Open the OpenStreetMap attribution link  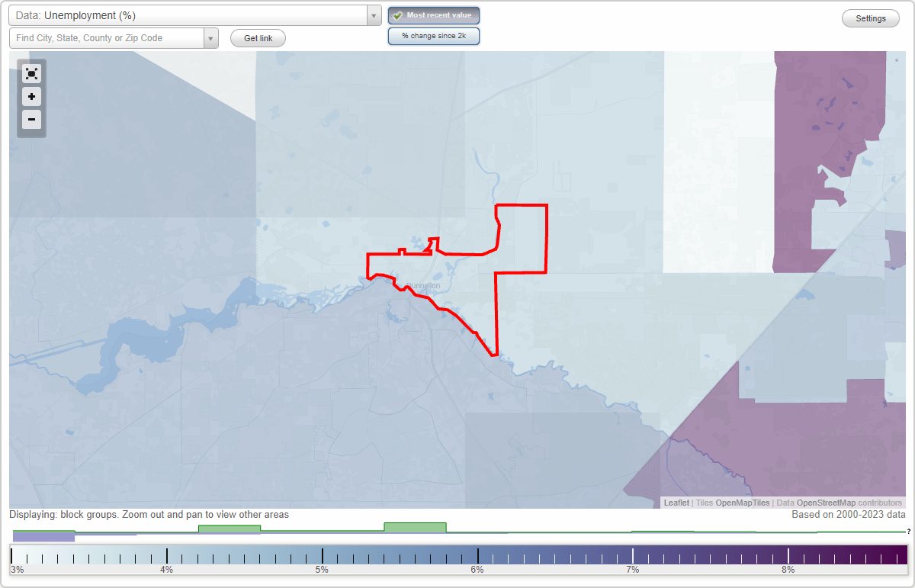click(x=826, y=503)
